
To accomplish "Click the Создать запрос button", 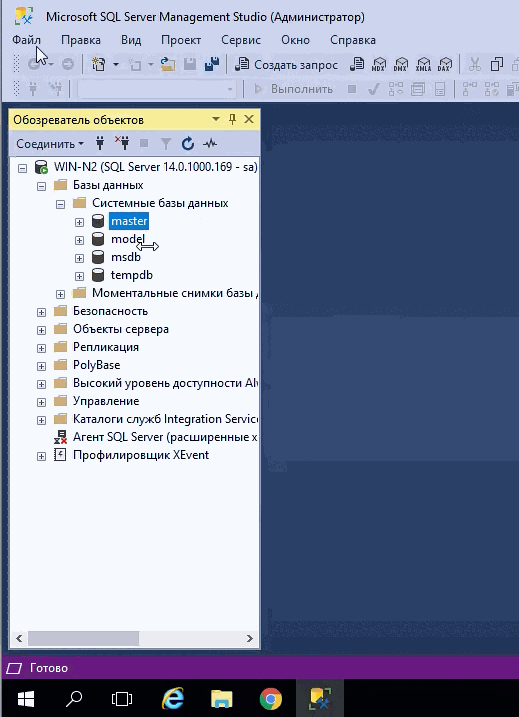I will [286, 65].
